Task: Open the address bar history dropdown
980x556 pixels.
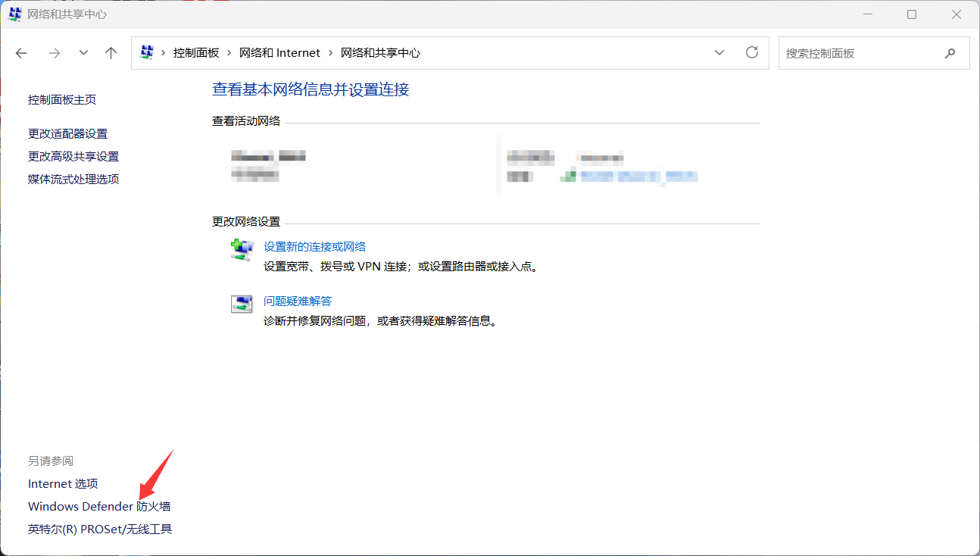Action: 719,53
